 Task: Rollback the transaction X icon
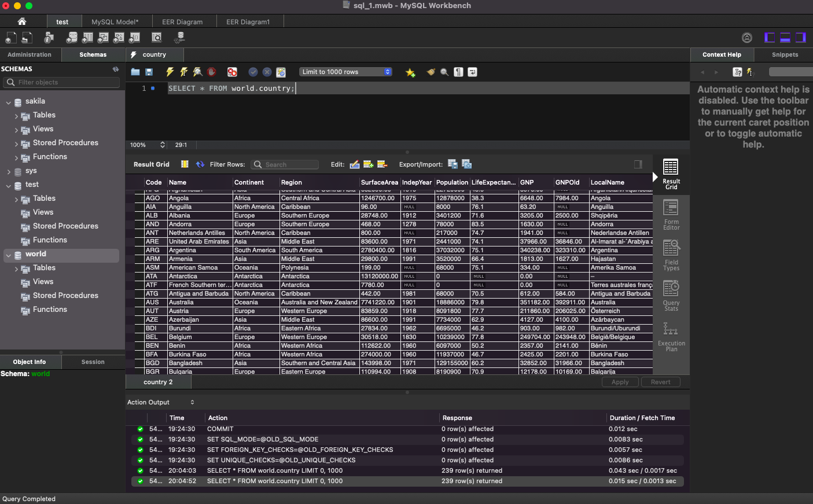(x=267, y=72)
